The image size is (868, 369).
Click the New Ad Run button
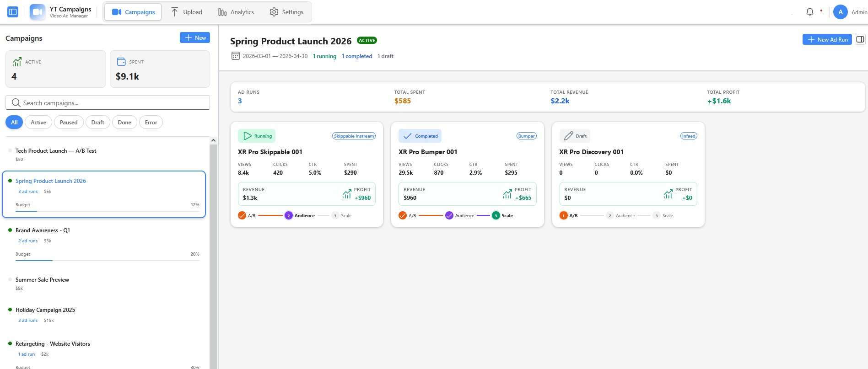click(827, 39)
